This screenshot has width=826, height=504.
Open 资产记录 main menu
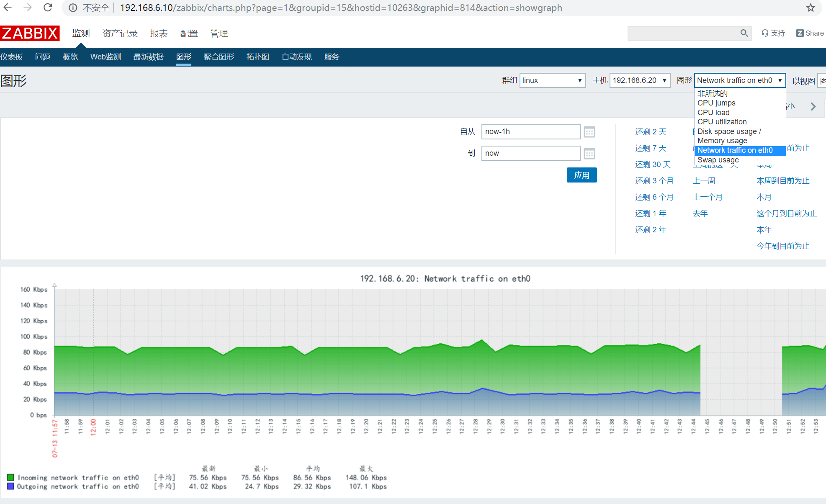[x=120, y=33]
